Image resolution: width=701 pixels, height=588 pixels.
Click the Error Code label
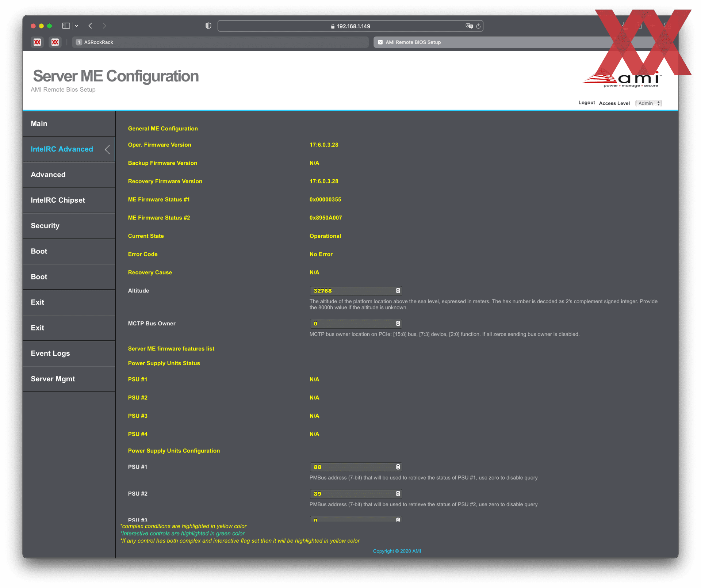click(x=143, y=255)
